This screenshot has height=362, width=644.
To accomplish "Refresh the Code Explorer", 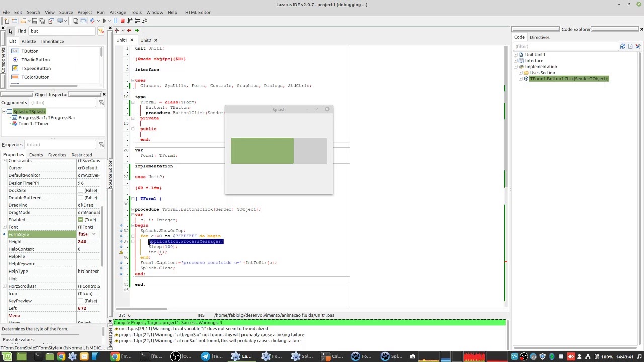I will click(623, 46).
